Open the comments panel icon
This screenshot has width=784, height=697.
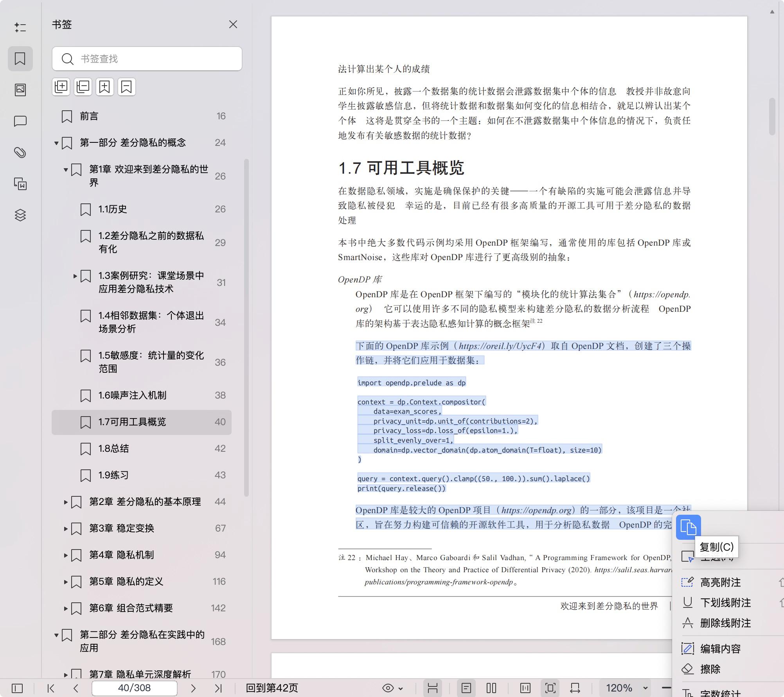[20, 121]
